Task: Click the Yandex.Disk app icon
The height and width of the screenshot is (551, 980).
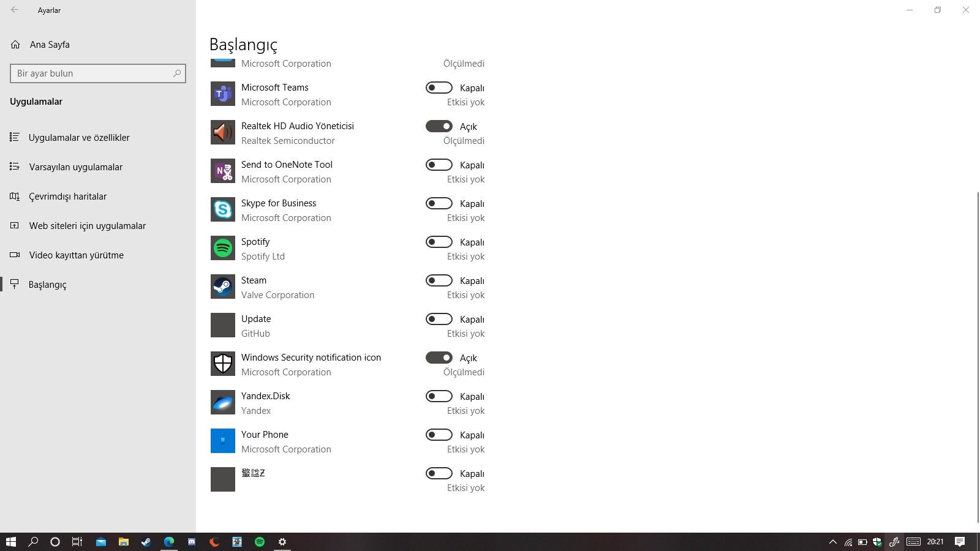Action: (x=223, y=403)
